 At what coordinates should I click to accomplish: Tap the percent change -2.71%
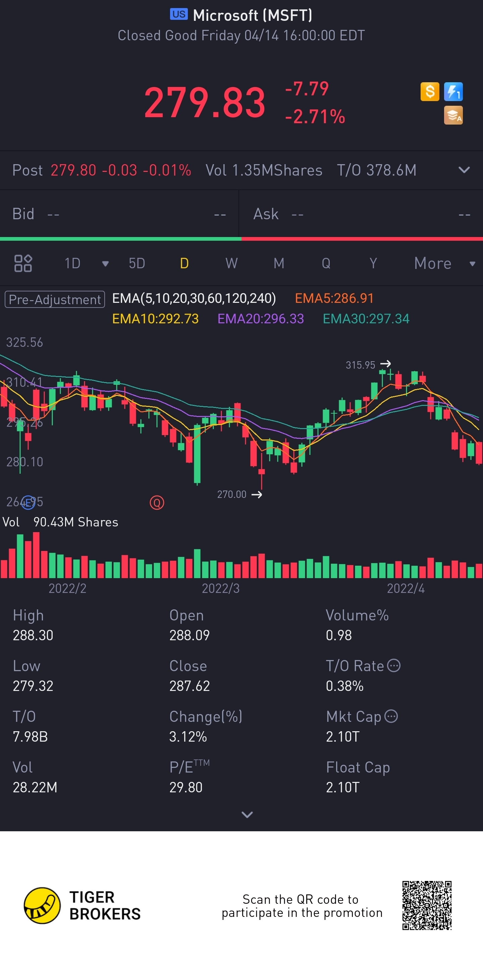tap(315, 116)
